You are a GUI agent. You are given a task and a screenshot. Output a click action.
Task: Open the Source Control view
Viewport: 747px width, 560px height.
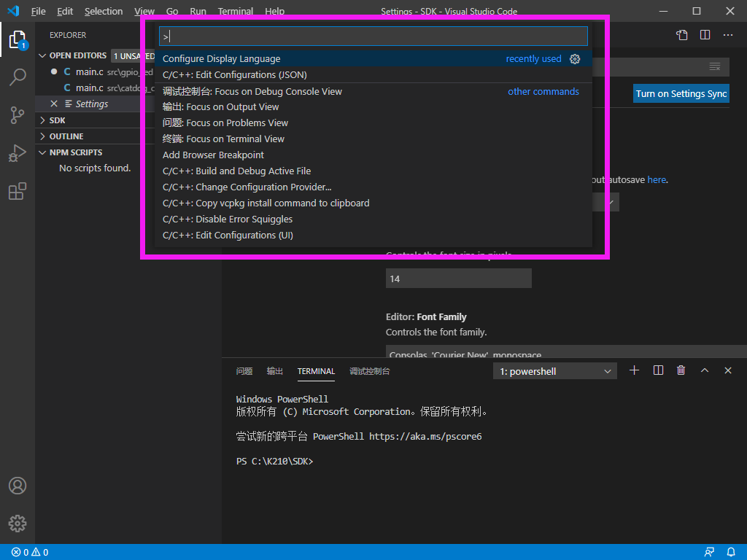pyautogui.click(x=18, y=115)
